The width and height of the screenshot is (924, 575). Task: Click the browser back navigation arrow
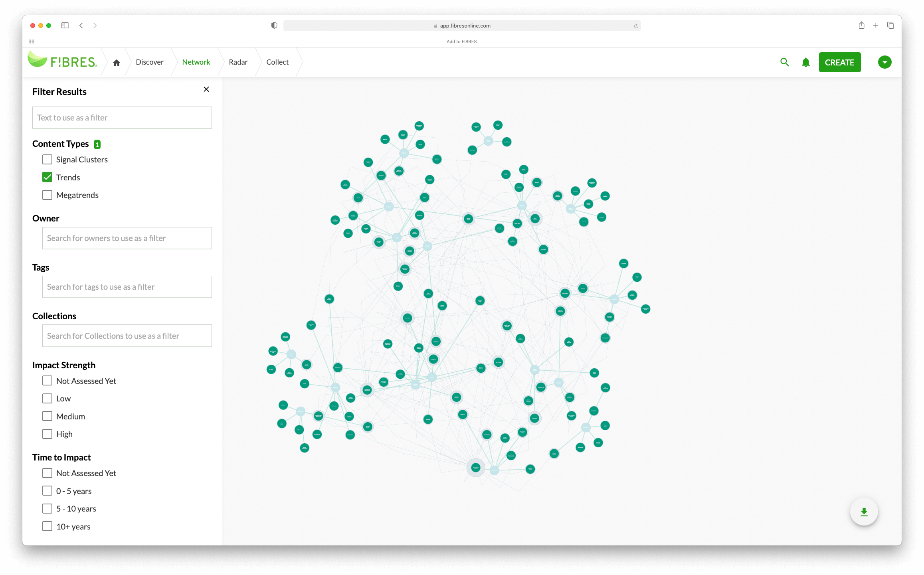coord(81,25)
